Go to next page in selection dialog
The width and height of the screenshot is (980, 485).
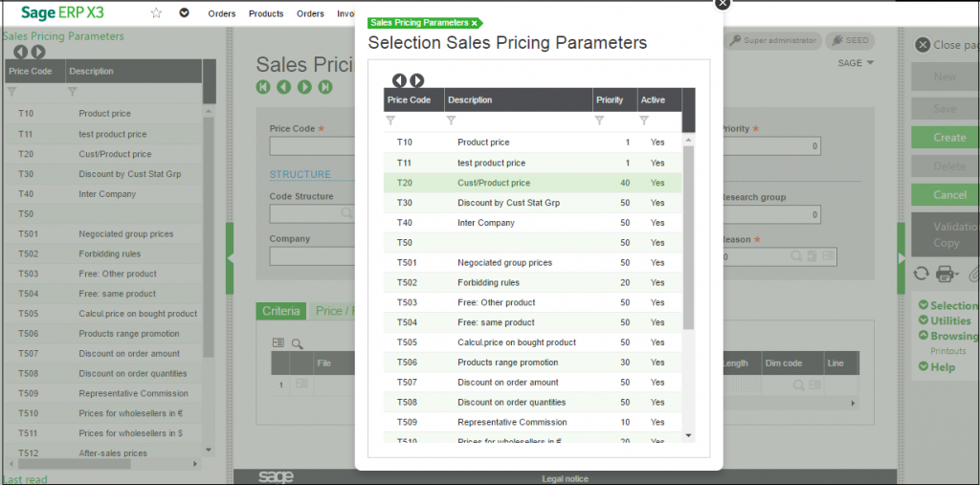417,80
